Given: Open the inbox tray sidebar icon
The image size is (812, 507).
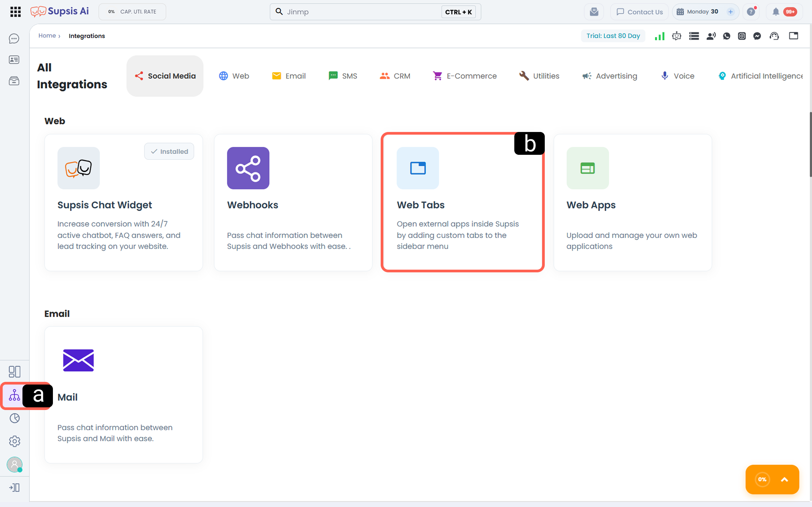Looking at the screenshot, I should tap(14, 81).
